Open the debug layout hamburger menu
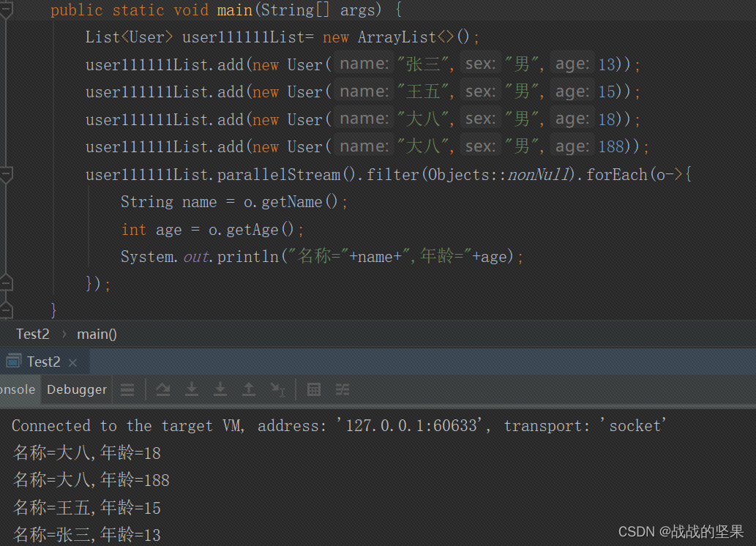 click(127, 389)
